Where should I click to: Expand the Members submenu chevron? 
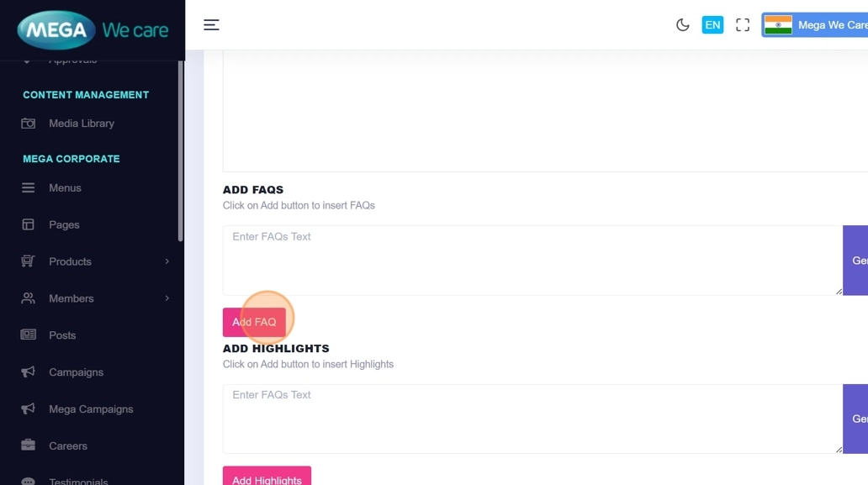pyautogui.click(x=167, y=298)
